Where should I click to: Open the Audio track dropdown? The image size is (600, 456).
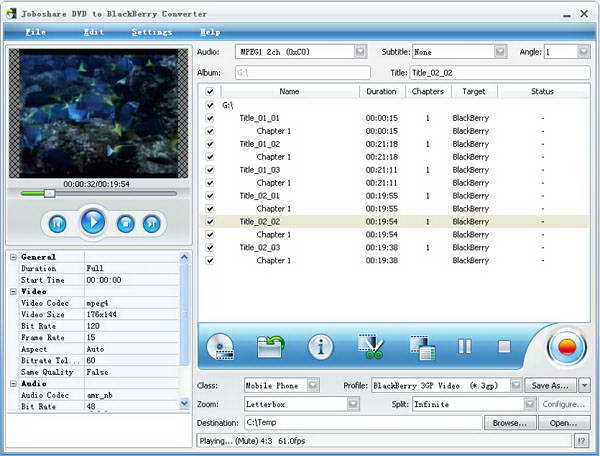360,51
